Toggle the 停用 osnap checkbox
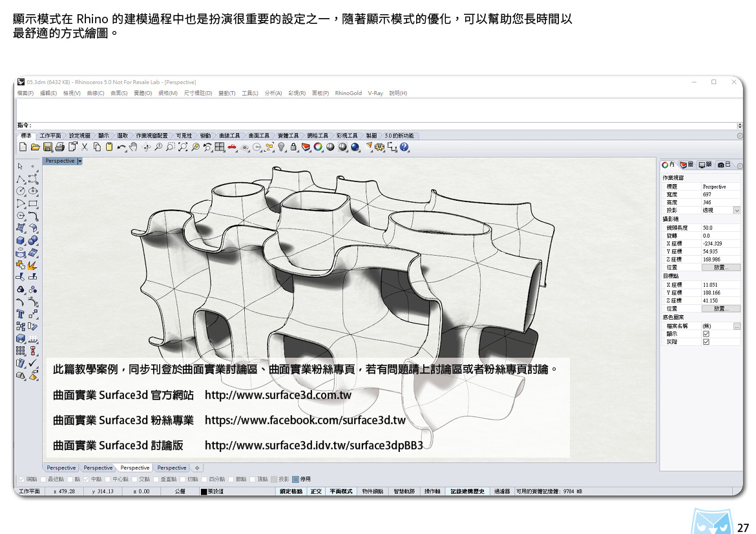The width and height of the screenshot is (756, 534). coord(295,480)
